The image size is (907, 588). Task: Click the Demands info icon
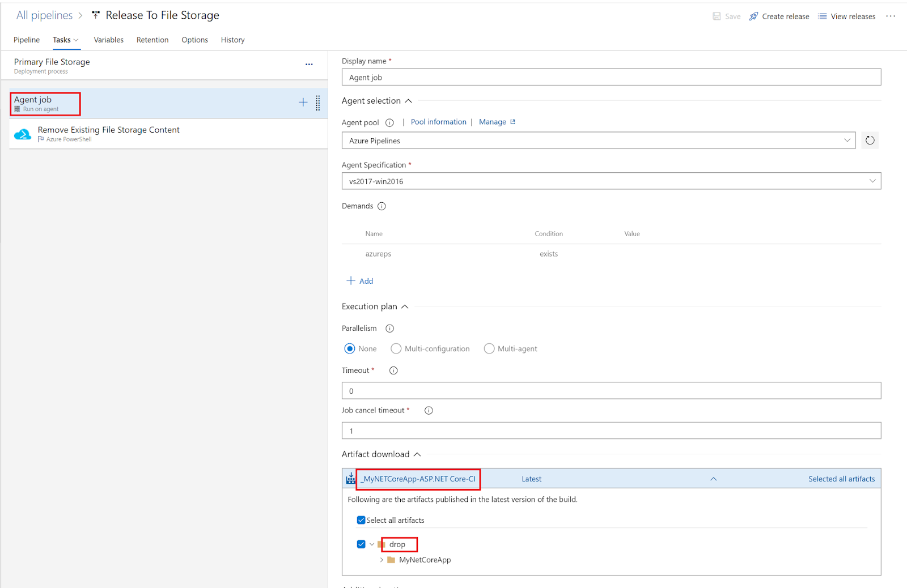(382, 206)
